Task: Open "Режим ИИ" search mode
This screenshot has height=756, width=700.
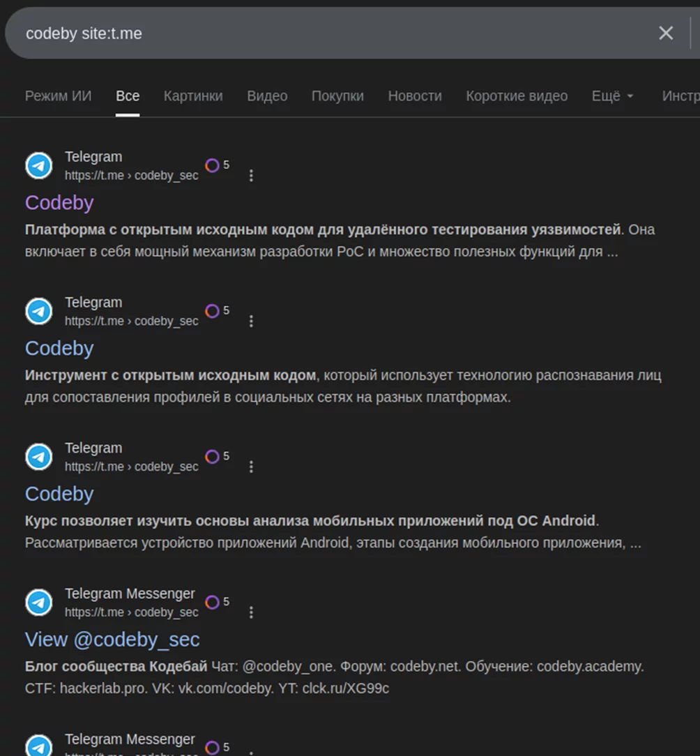Action: (x=58, y=96)
